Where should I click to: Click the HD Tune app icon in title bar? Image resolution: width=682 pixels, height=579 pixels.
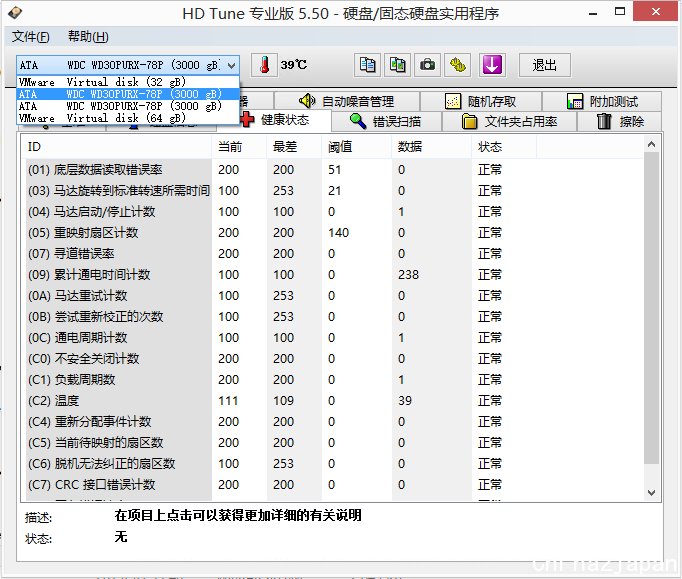pos(15,13)
